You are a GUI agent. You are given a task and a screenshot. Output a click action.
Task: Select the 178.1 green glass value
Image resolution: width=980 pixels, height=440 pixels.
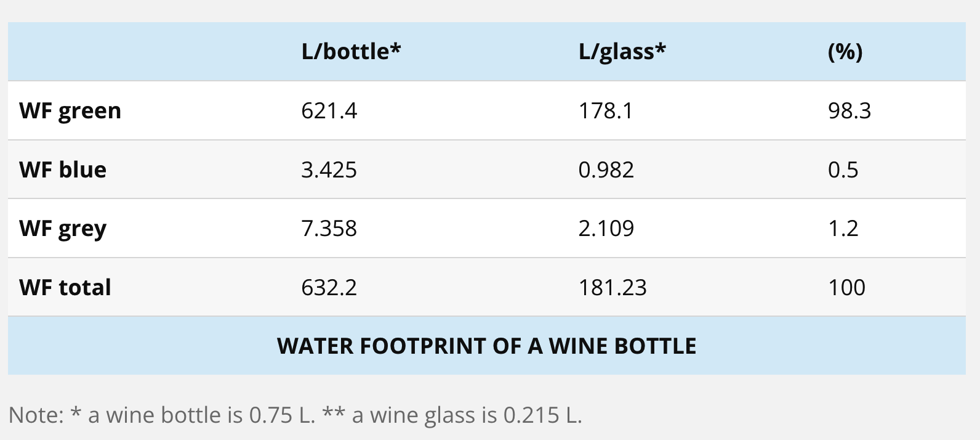point(605,111)
